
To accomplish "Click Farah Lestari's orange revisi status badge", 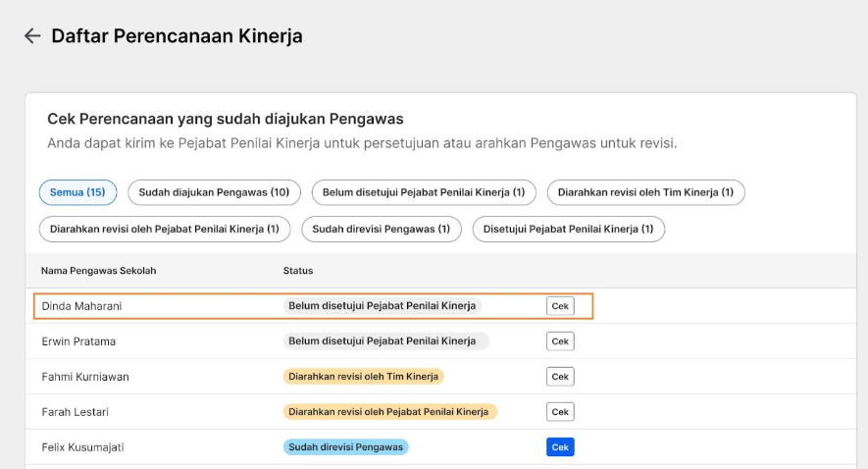I will coord(390,412).
